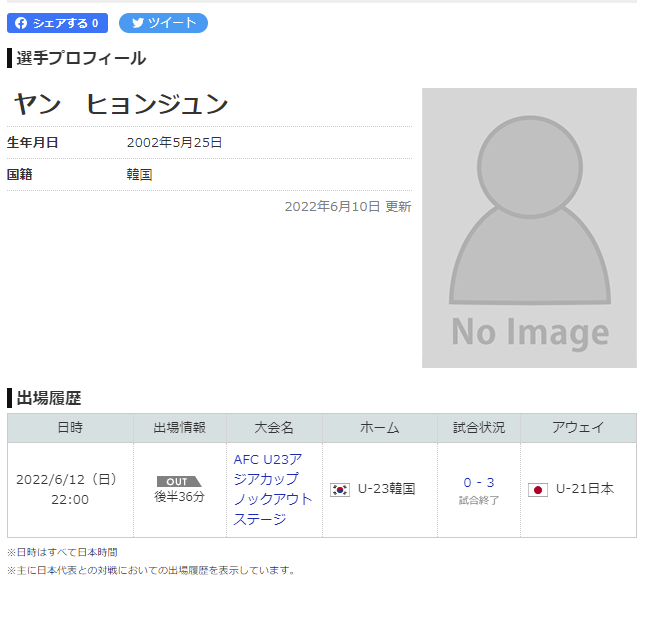
Task: Click the 試合状況 column header
Action: tap(478, 428)
